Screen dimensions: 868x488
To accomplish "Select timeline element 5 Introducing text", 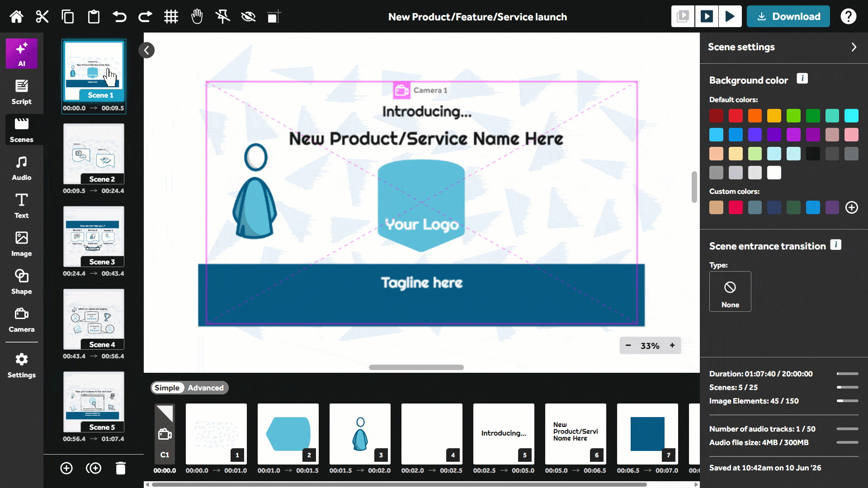I will (x=504, y=434).
